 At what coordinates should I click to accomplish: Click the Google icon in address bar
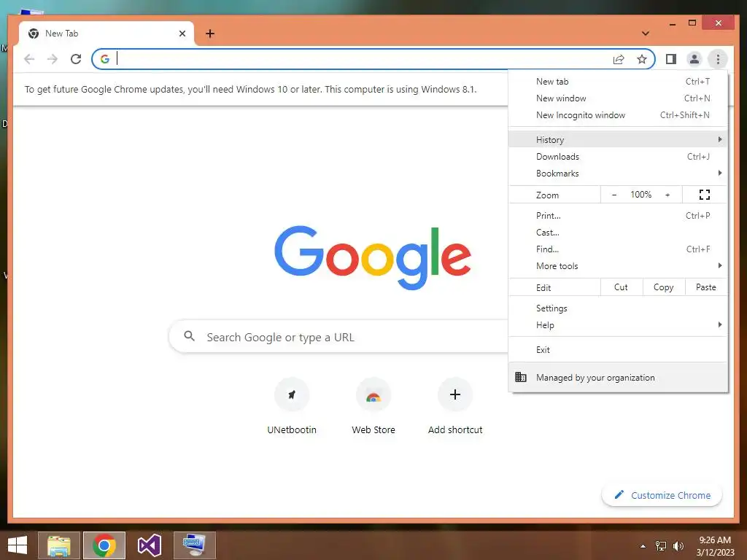click(x=105, y=59)
